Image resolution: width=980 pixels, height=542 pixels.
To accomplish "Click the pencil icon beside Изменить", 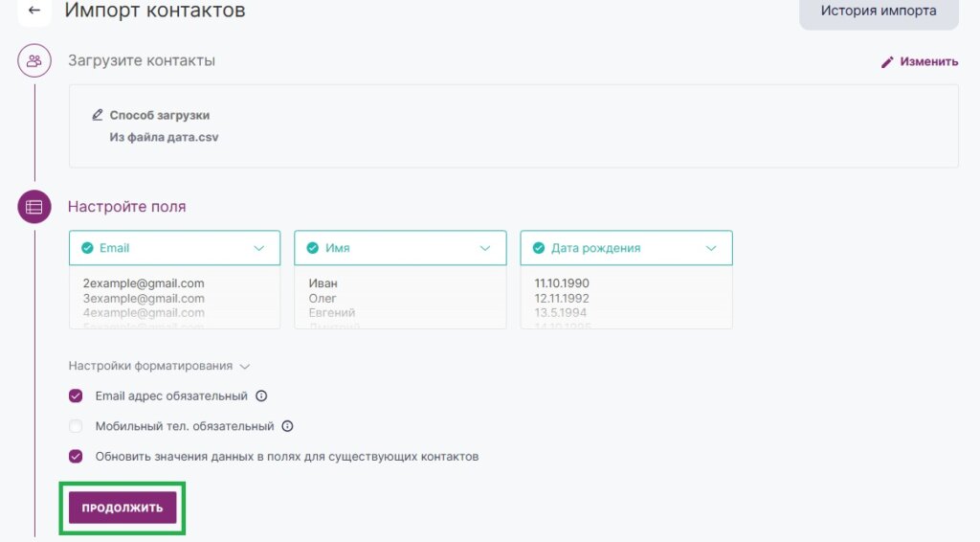I will click(887, 61).
